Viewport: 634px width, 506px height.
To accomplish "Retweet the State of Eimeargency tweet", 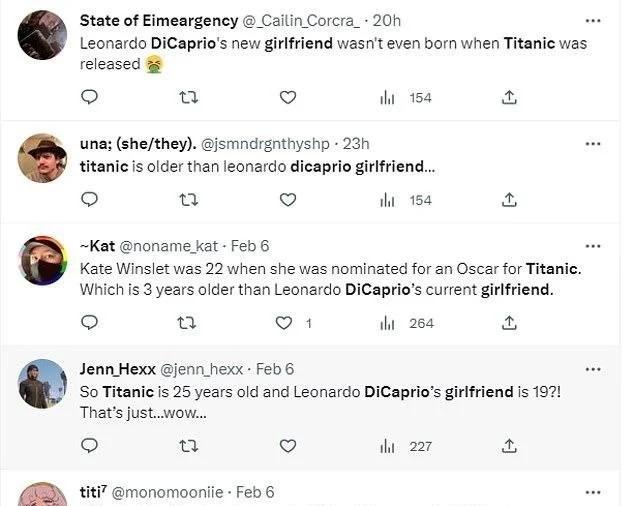I will pos(188,97).
